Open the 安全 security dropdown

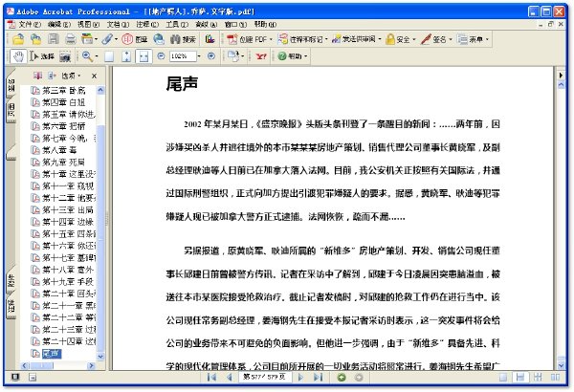click(401, 39)
